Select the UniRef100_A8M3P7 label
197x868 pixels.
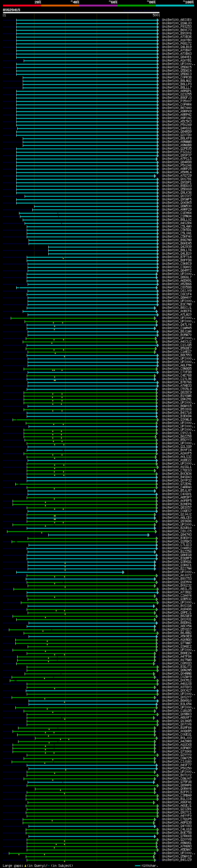tap(177, 498)
